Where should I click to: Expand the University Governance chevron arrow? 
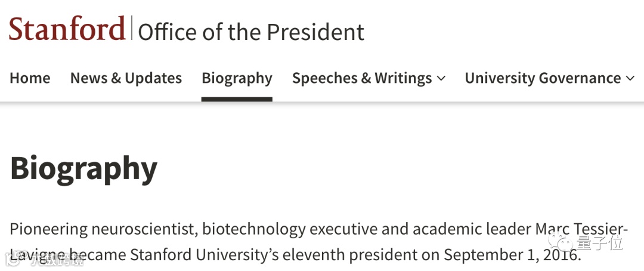click(630, 79)
